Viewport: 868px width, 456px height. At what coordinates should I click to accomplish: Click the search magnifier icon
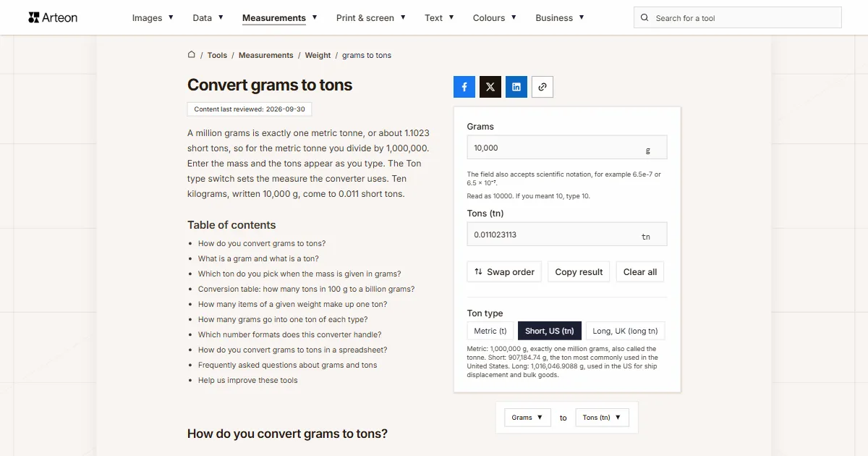[645, 18]
